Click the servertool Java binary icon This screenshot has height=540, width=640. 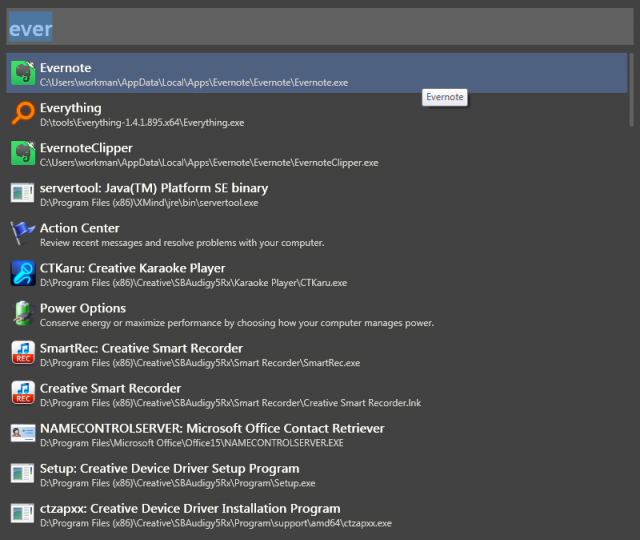23,193
